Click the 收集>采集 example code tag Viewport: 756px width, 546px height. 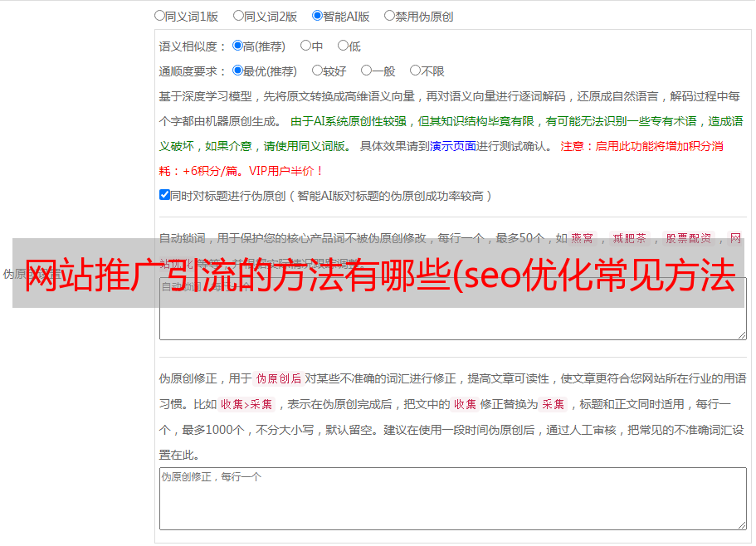pos(246,404)
